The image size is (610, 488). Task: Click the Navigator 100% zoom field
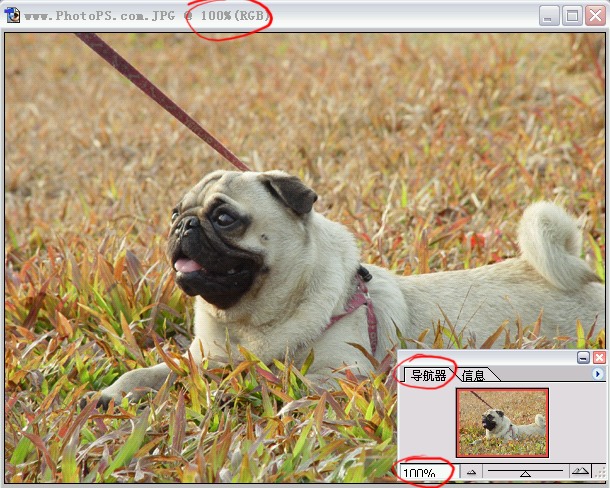point(429,473)
